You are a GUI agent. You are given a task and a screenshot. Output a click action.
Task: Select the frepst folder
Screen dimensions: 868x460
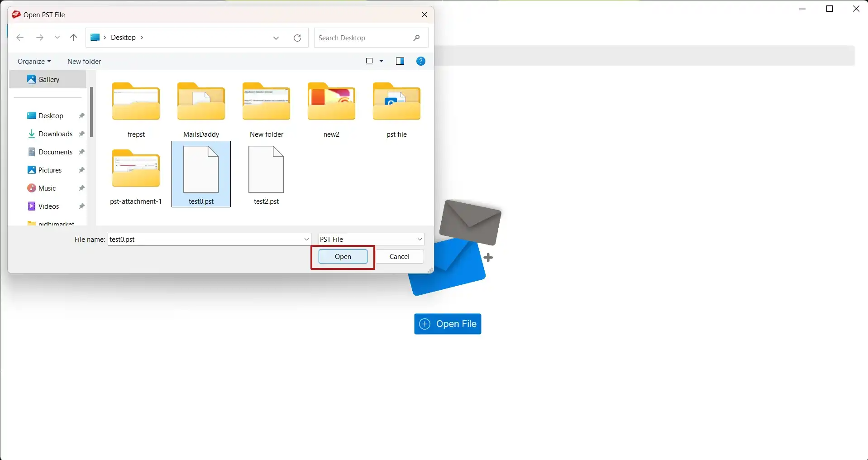(136, 109)
